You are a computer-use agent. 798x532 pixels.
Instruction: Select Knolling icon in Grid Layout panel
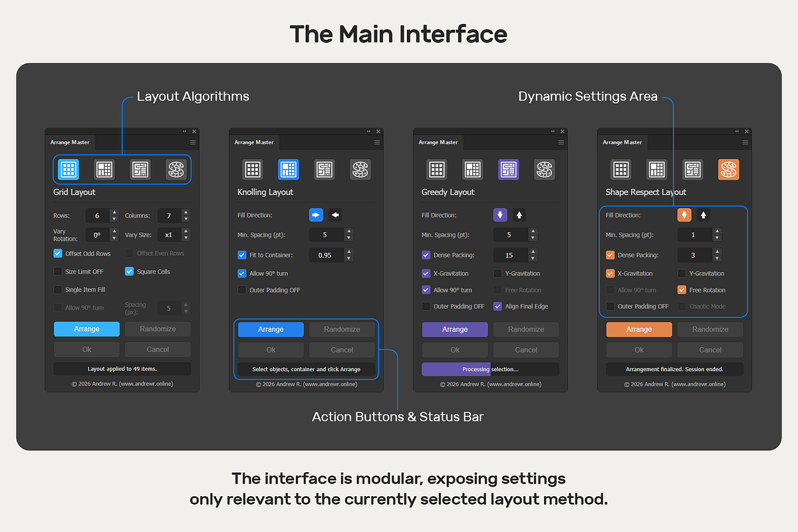[104, 170]
